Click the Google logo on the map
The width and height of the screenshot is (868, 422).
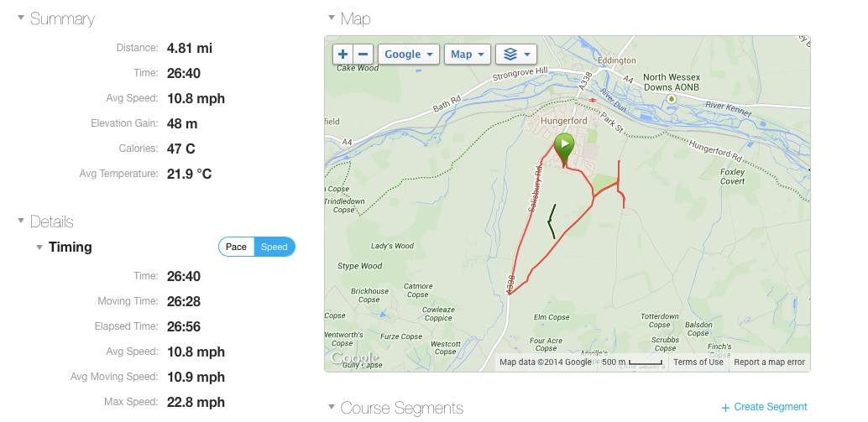(349, 359)
